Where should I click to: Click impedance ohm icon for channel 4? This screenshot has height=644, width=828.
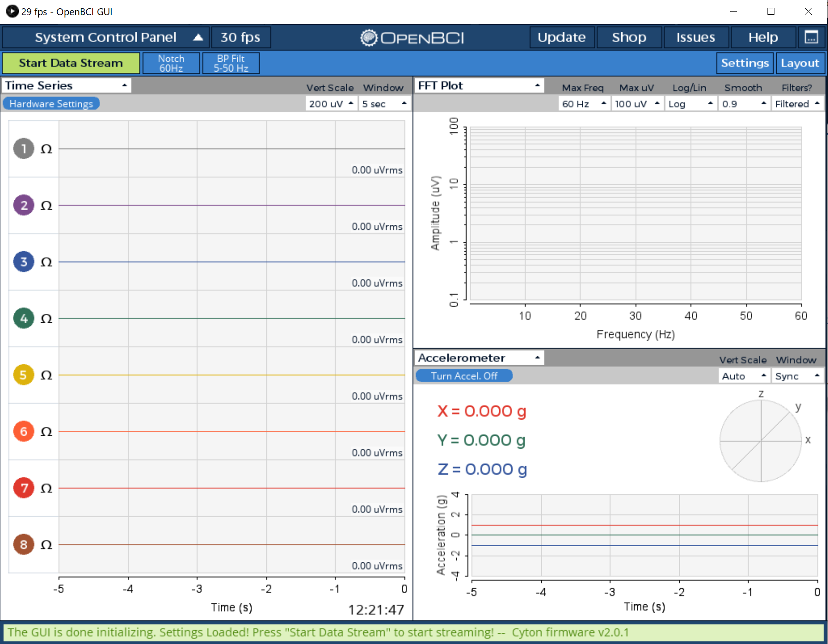click(46, 319)
